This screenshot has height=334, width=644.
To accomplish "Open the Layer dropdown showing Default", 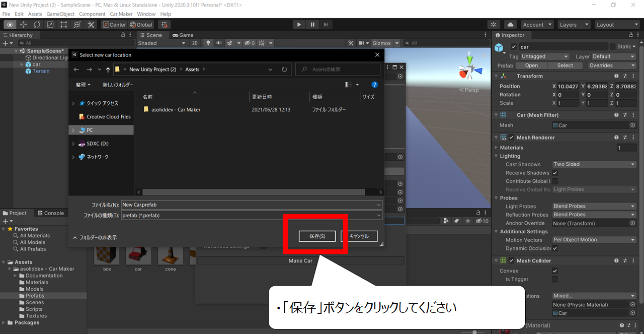I will pyautogui.click(x=613, y=56).
